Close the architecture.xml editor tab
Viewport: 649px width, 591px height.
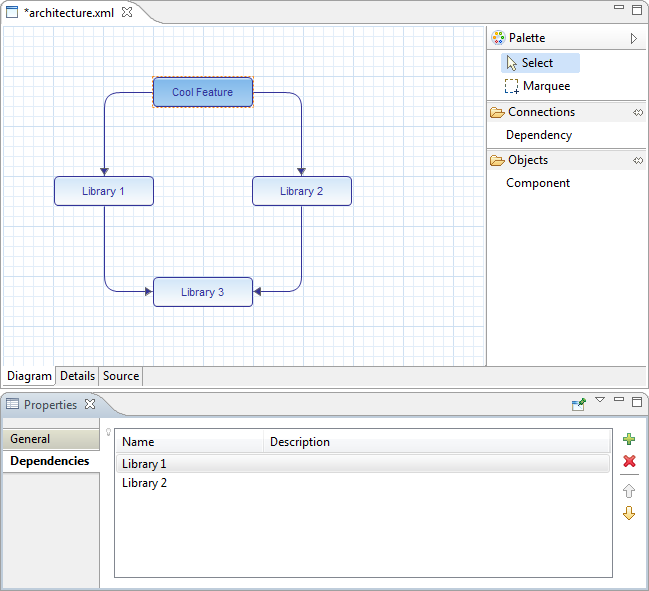(x=127, y=13)
